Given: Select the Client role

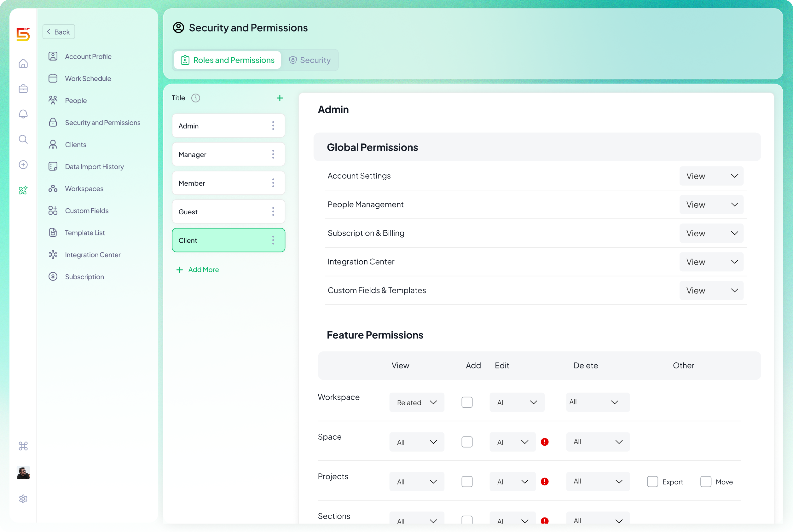Looking at the screenshot, I should [x=229, y=240].
